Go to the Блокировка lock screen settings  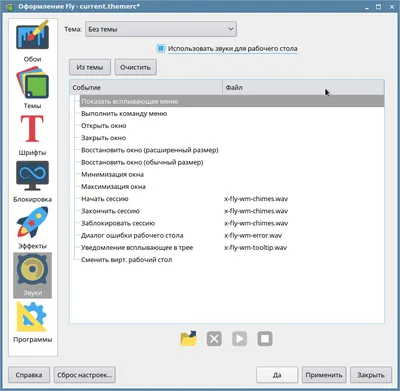pos(32,181)
